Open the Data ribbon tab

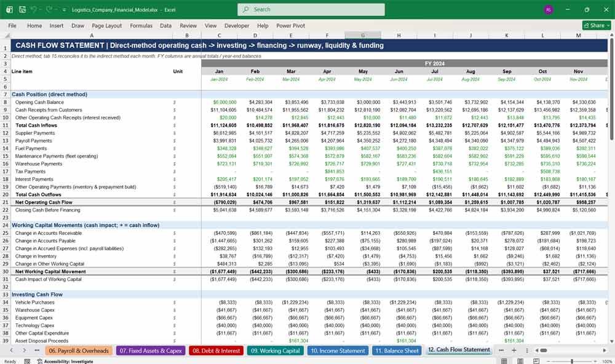[x=165, y=25]
